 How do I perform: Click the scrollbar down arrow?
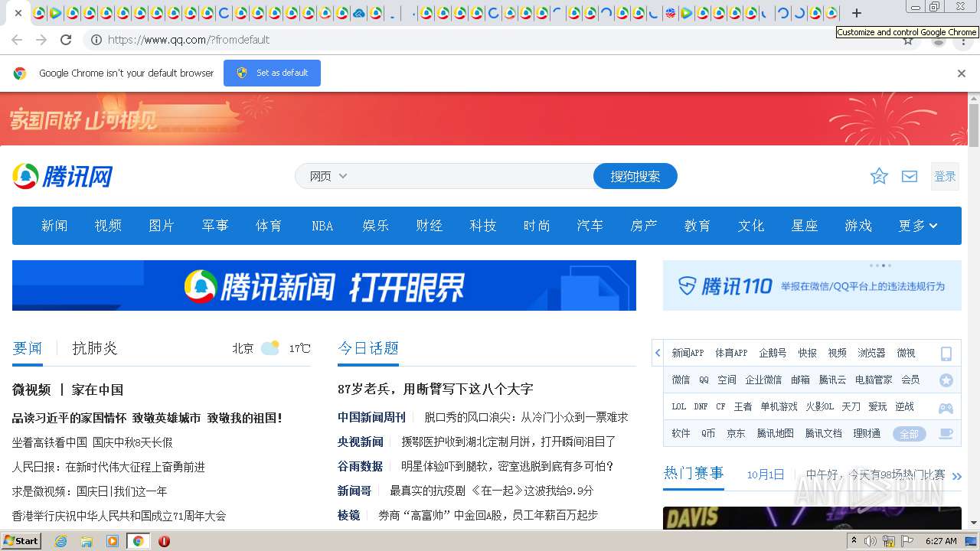(974, 523)
